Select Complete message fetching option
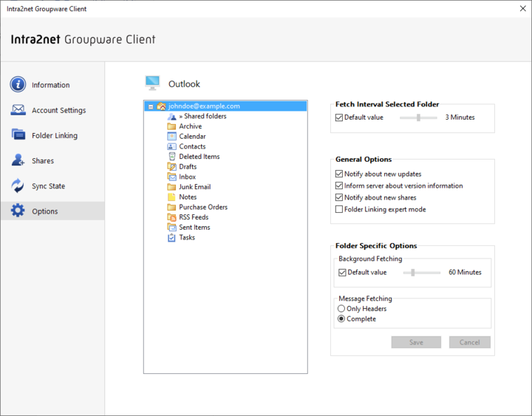 pos(341,318)
